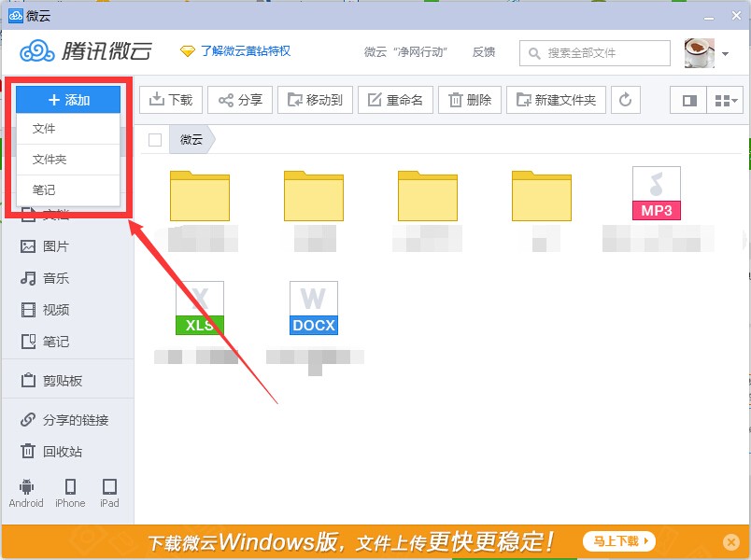Open the 剪贴板 clipboard sidebar item
This screenshot has width=751, height=560.
pos(51,381)
